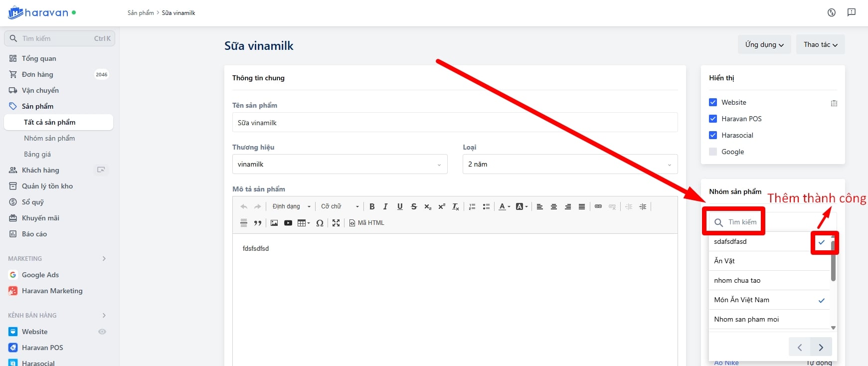Click the Sản phẩm breadcrumb link
The image size is (868, 366).
(x=141, y=13)
